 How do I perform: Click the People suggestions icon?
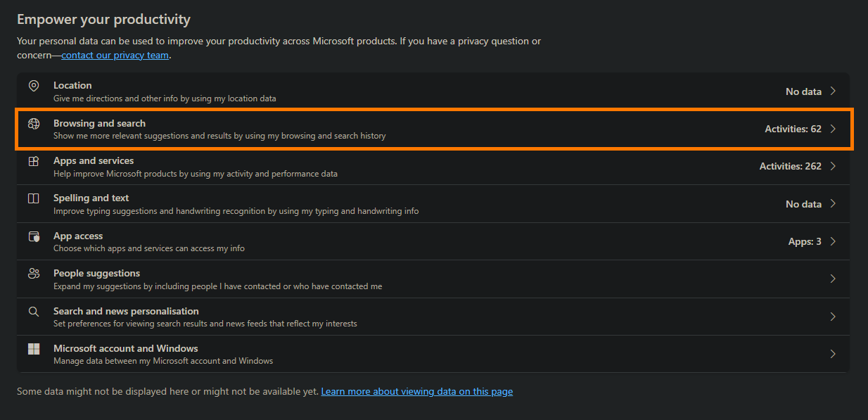(x=34, y=274)
